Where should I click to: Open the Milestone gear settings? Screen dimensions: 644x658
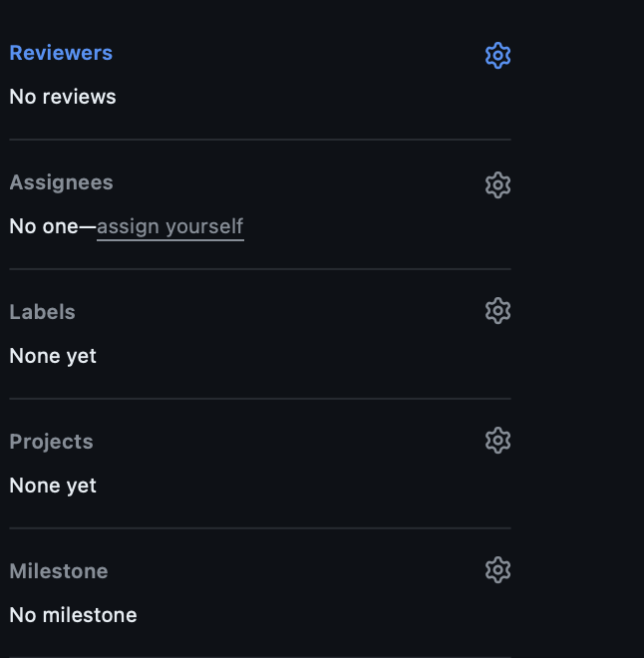[x=497, y=569]
